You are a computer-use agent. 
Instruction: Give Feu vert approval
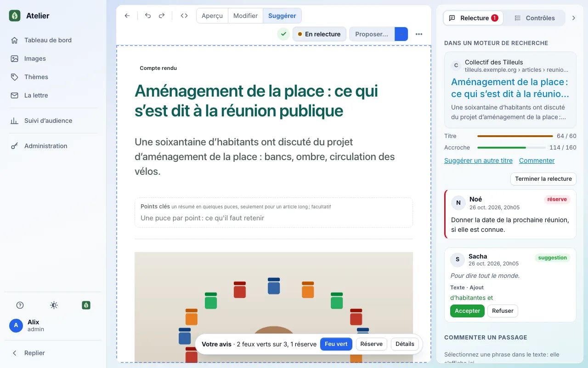click(336, 344)
